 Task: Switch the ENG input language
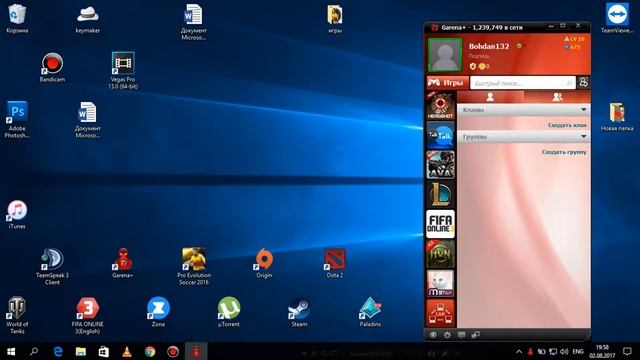click(578, 351)
